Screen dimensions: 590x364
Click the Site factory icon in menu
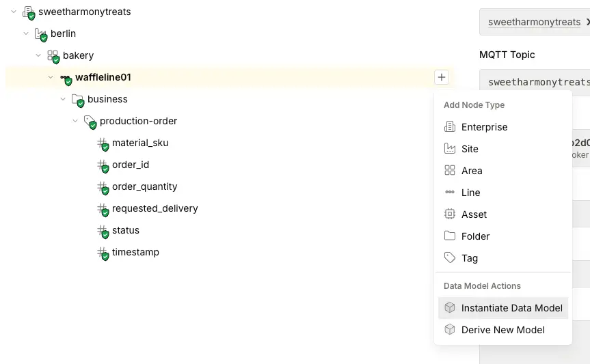[450, 148]
